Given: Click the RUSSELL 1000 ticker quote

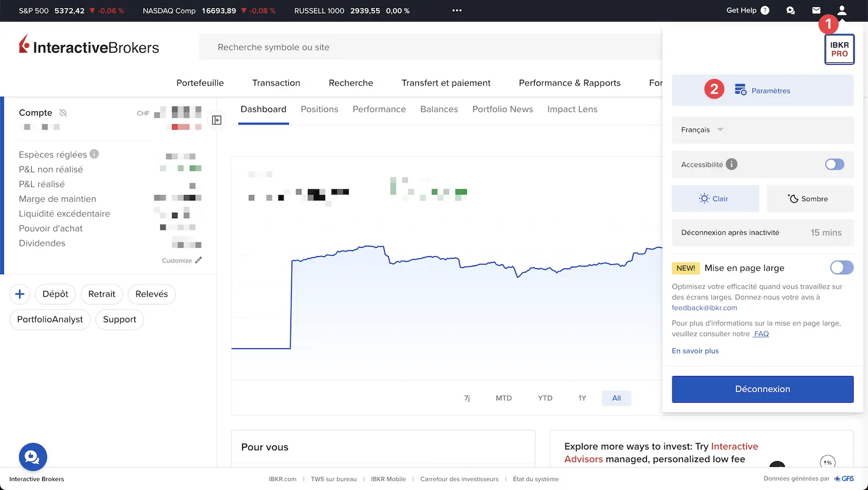Looking at the screenshot, I should pyautogui.click(x=352, y=10).
